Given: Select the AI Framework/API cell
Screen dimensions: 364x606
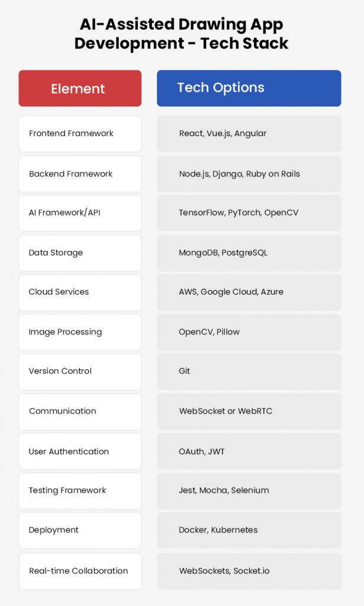Looking at the screenshot, I should (x=80, y=213).
